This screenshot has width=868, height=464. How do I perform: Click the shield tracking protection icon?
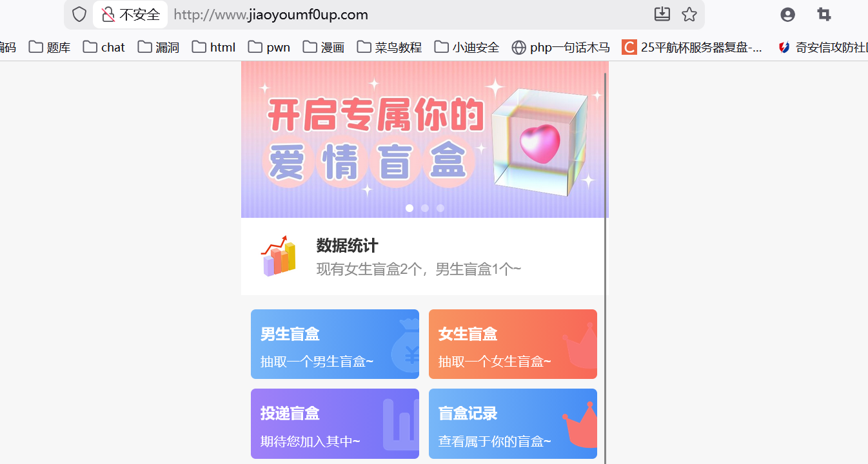point(79,14)
